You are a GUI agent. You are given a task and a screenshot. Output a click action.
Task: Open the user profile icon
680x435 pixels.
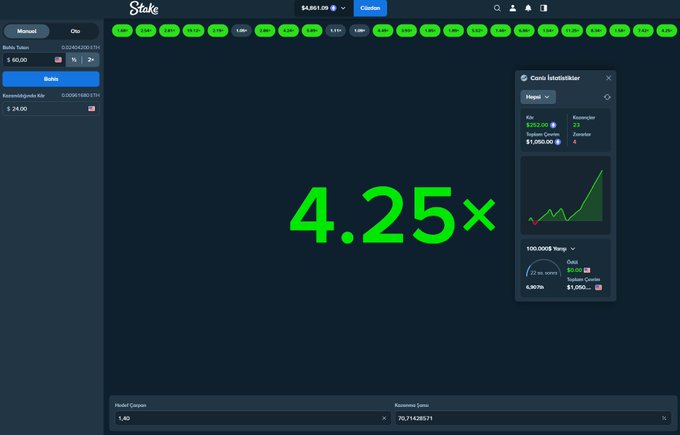pos(513,8)
